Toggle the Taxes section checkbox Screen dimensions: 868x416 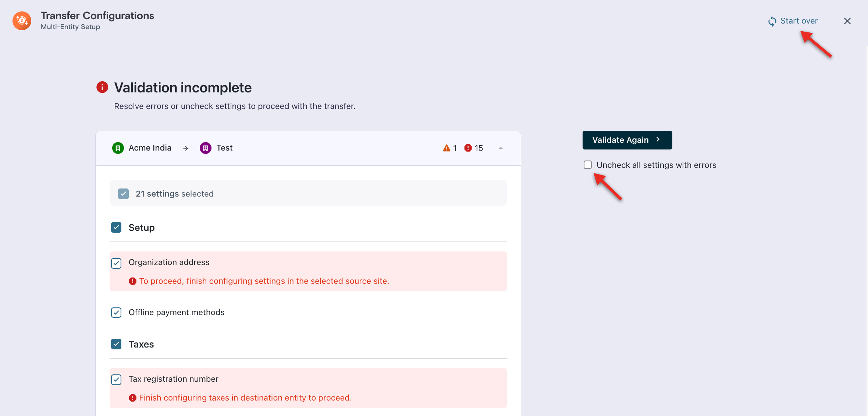coord(116,344)
